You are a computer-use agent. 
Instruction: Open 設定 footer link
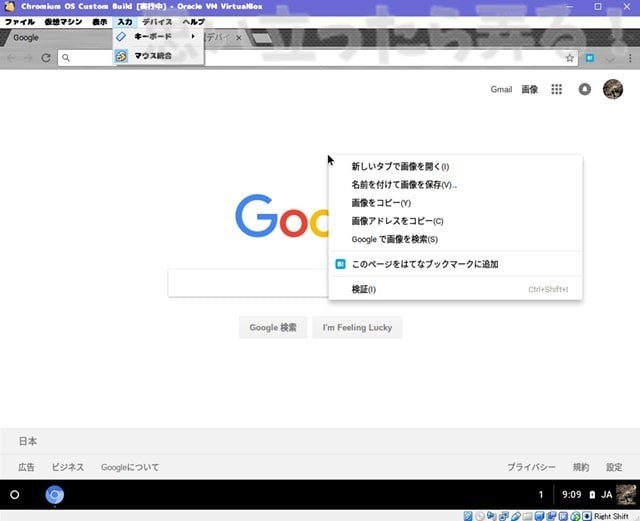pyautogui.click(x=614, y=467)
